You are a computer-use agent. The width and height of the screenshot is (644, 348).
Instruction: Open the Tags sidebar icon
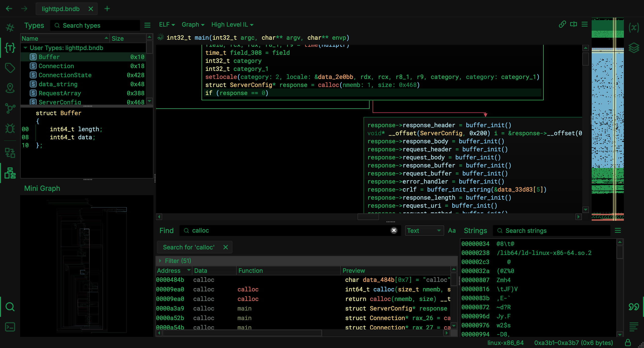coord(10,68)
